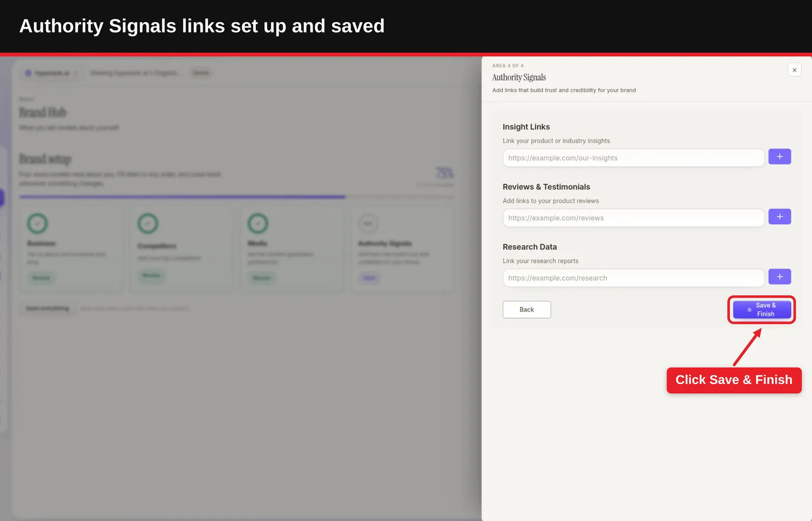Select the Research Data section title

tap(530, 247)
